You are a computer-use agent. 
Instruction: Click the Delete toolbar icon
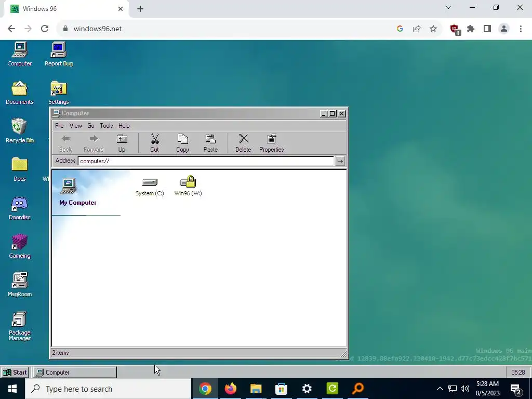(243, 143)
